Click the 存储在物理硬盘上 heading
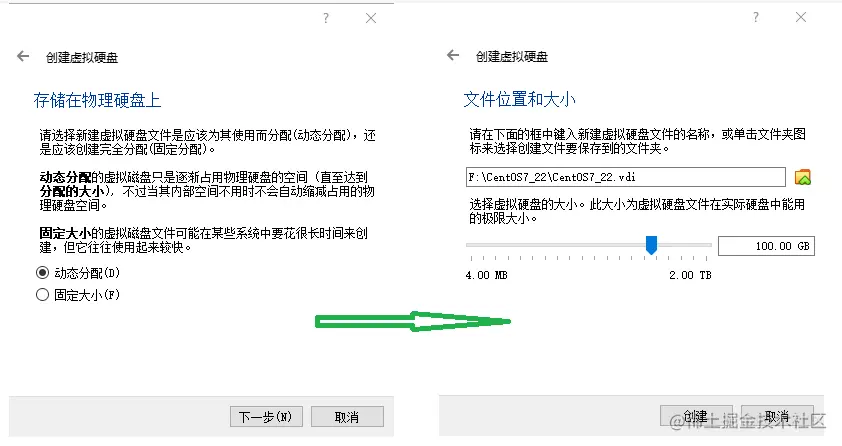Viewport: 842px width, 446px height. [x=97, y=100]
